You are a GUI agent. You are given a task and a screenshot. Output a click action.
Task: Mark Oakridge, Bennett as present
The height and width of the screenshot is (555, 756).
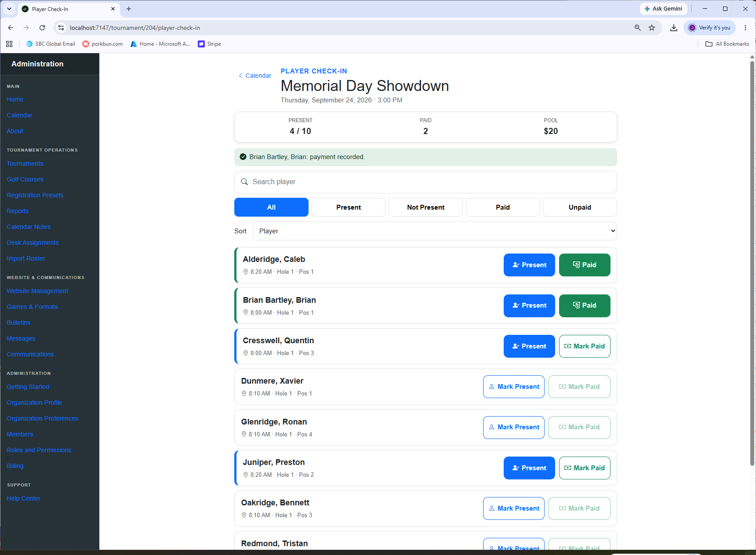pyautogui.click(x=514, y=508)
